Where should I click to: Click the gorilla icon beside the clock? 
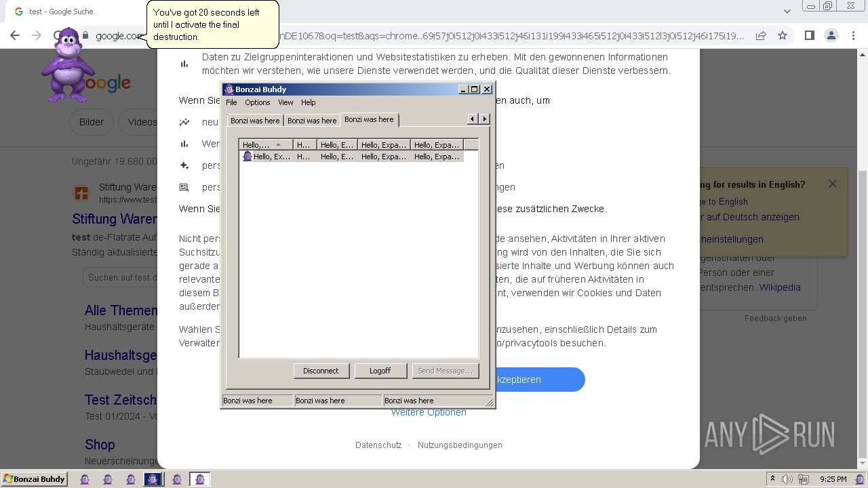click(x=860, y=479)
